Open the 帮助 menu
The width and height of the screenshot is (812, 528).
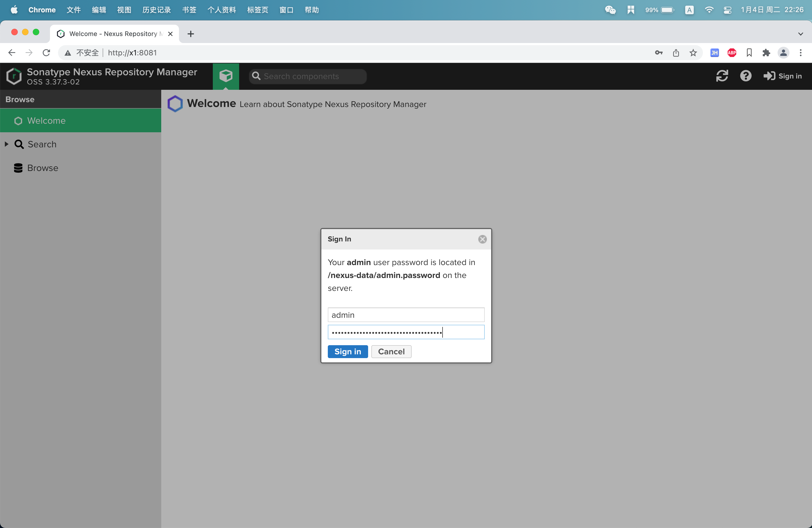click(312, 10)
